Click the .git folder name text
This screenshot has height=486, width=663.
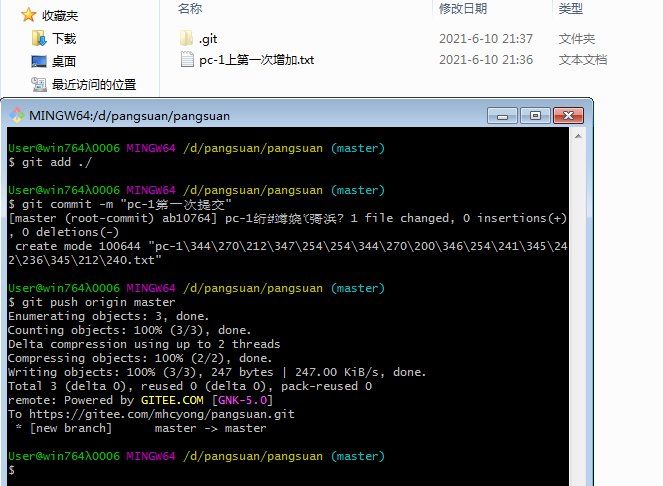(208, 39)
